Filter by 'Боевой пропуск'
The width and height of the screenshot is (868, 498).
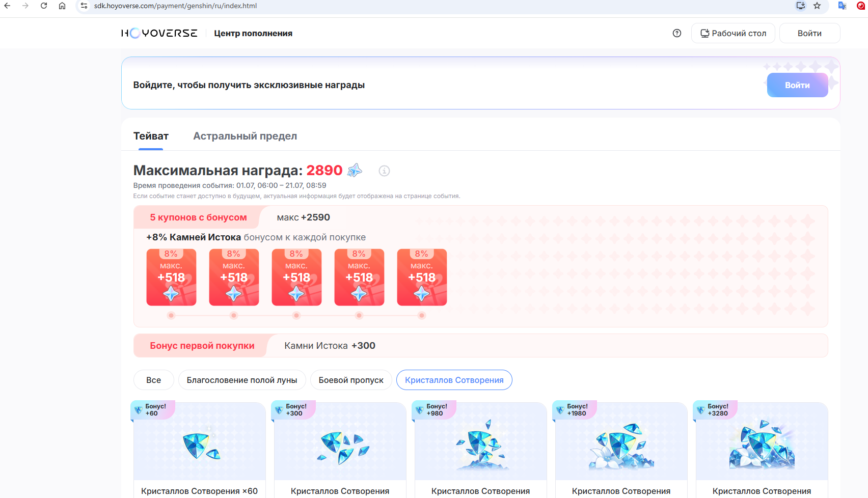coord(351,380)
